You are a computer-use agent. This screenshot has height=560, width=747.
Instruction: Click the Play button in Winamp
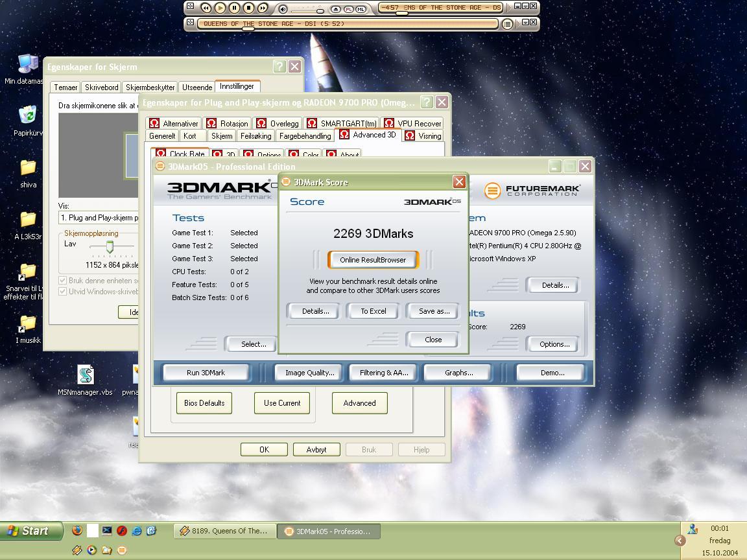point(220,8)
